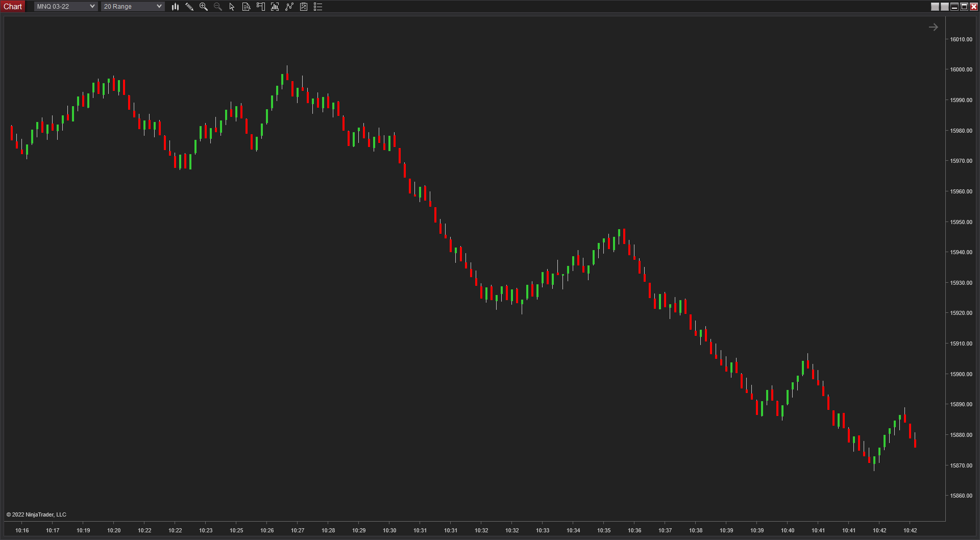Select the drawing tools pencil icon
The width and height of the screenshot is (980, 540).
point(189,7)
